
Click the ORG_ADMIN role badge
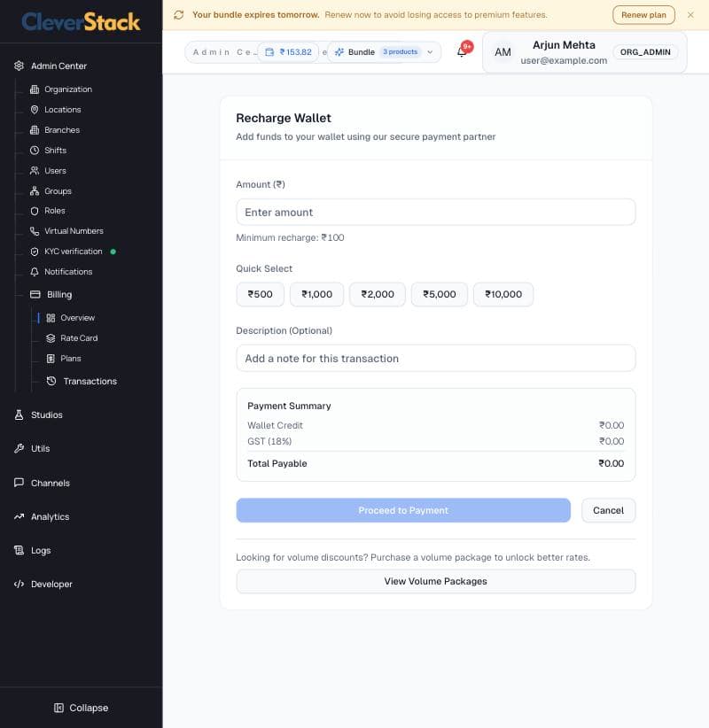(645, 52)
